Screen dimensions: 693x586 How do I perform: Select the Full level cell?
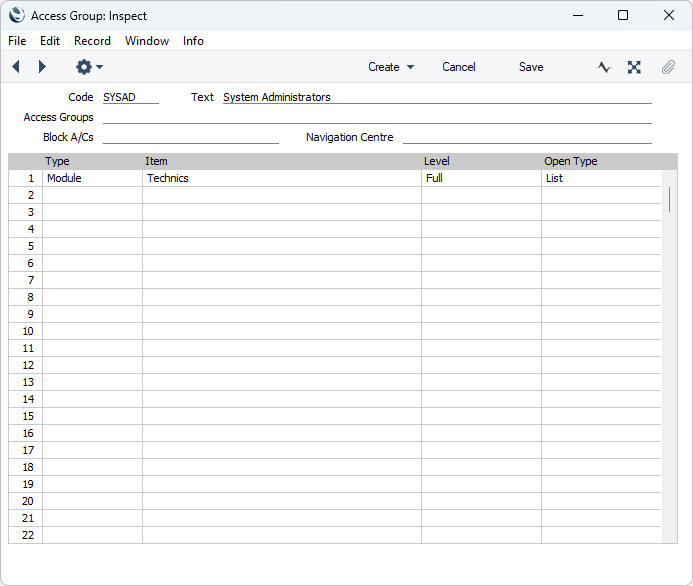click(481, 178)
